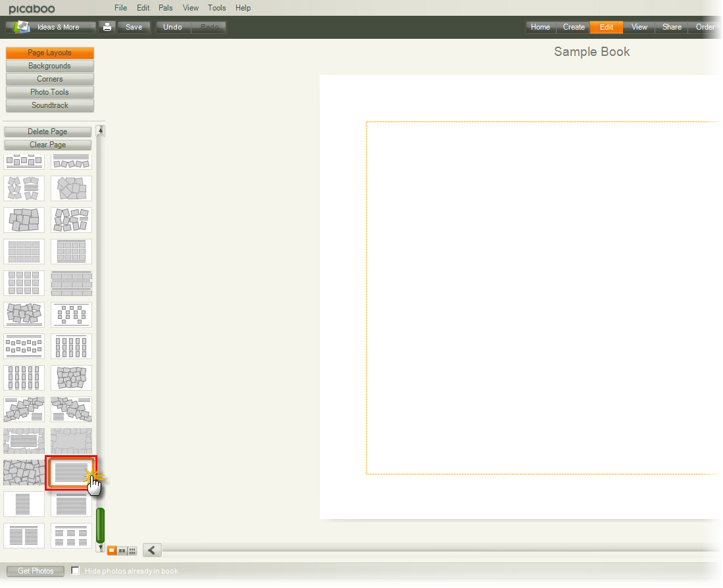Image resolution: width=723 pixels, height=588 pixels.
Task: Choose the two-column text layout thumbnail
Action: coord(24,535)
